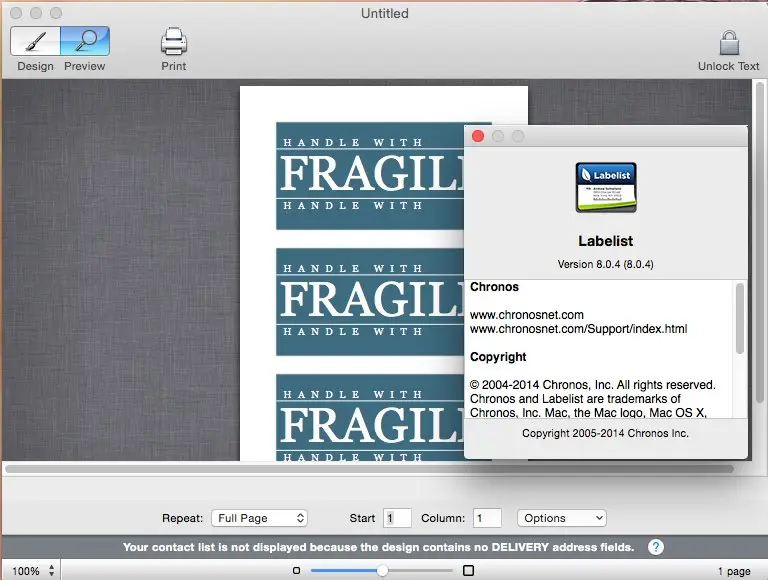Screen dimensions: 768x580
Task: Switch to Design mode brush icon
Action: pos(35,41)
